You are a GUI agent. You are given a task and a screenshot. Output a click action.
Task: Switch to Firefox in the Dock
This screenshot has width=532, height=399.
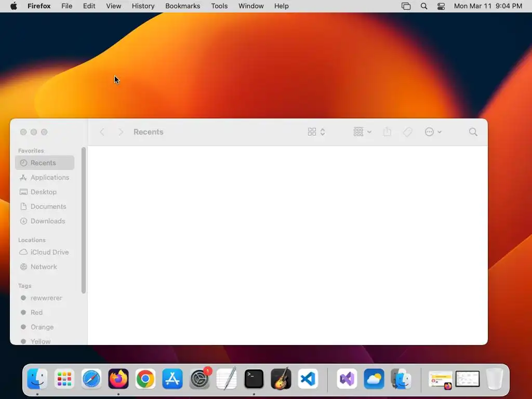tap(118, 379)
